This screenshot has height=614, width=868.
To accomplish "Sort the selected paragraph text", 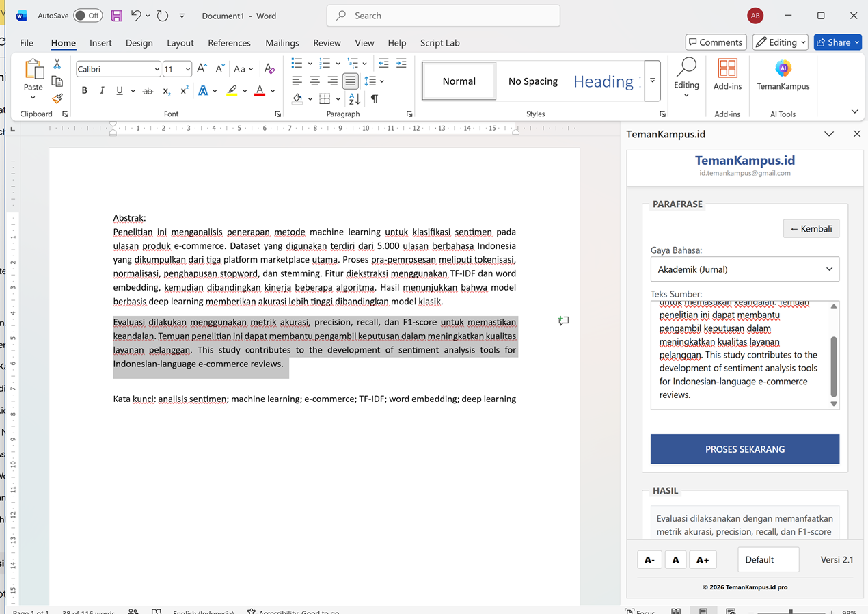I will click(354, 99).
